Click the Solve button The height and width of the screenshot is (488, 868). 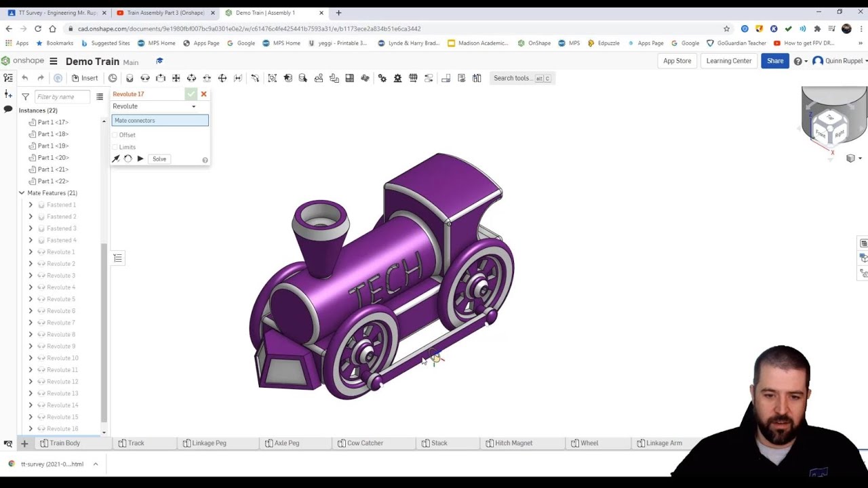click(x=159, y=159)
